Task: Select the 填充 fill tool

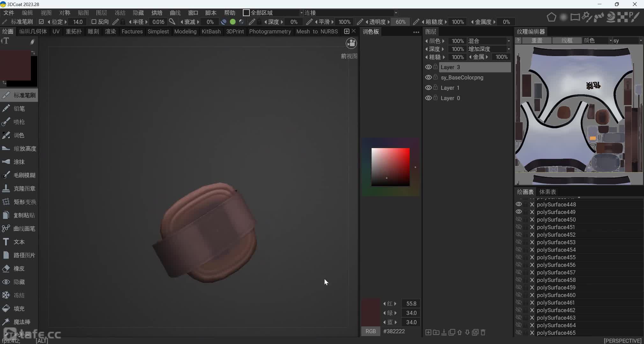Action: tap(19, 309)
